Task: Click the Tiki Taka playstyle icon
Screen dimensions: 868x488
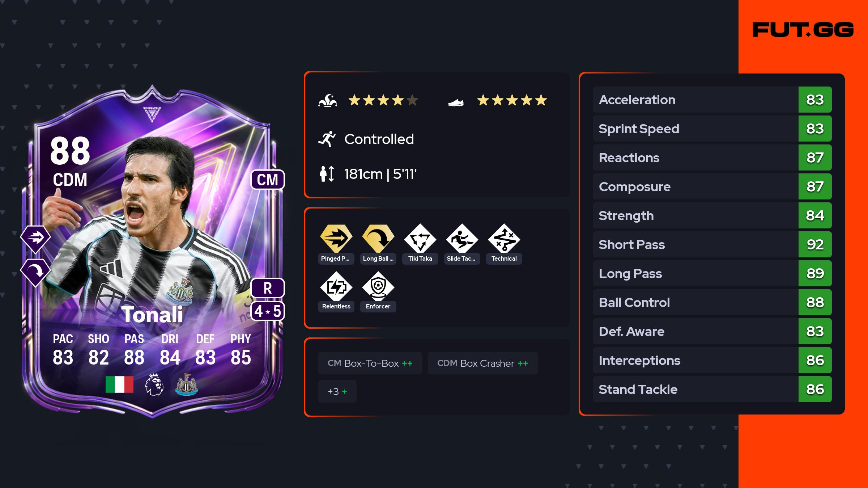Action: [x=420, y=239]
